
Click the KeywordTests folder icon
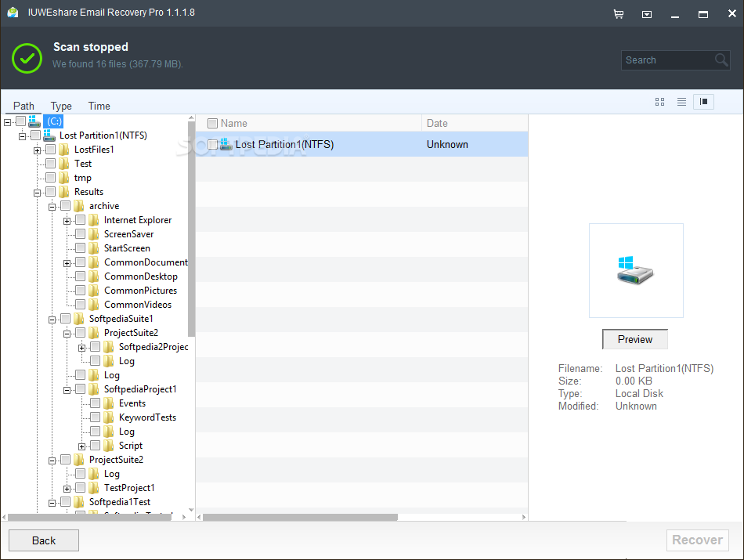109,417
